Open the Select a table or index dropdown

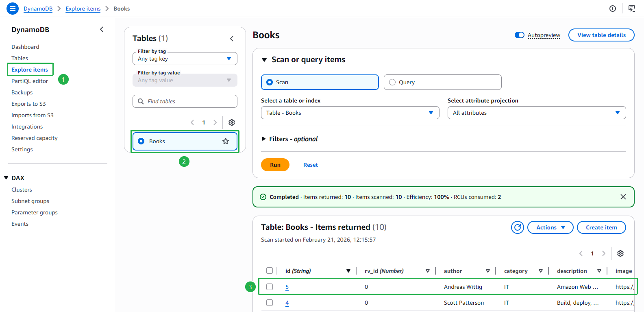click(350, 113)
